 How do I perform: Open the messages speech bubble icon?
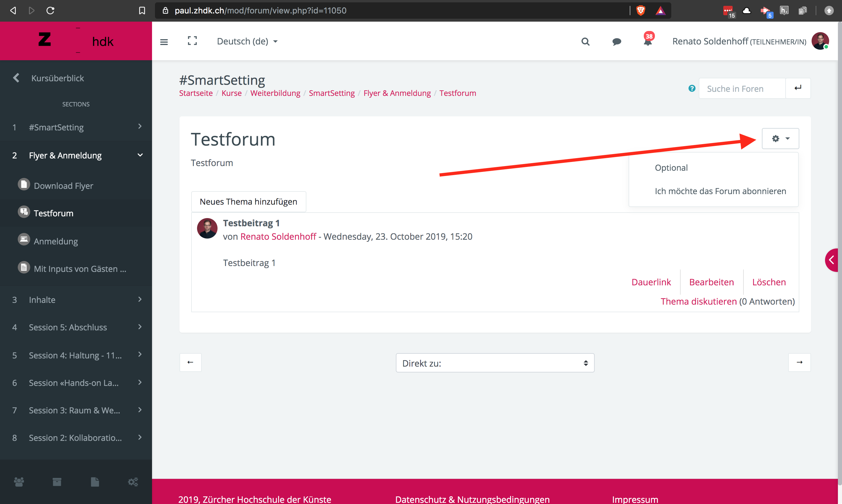click(x=617, y=42)
